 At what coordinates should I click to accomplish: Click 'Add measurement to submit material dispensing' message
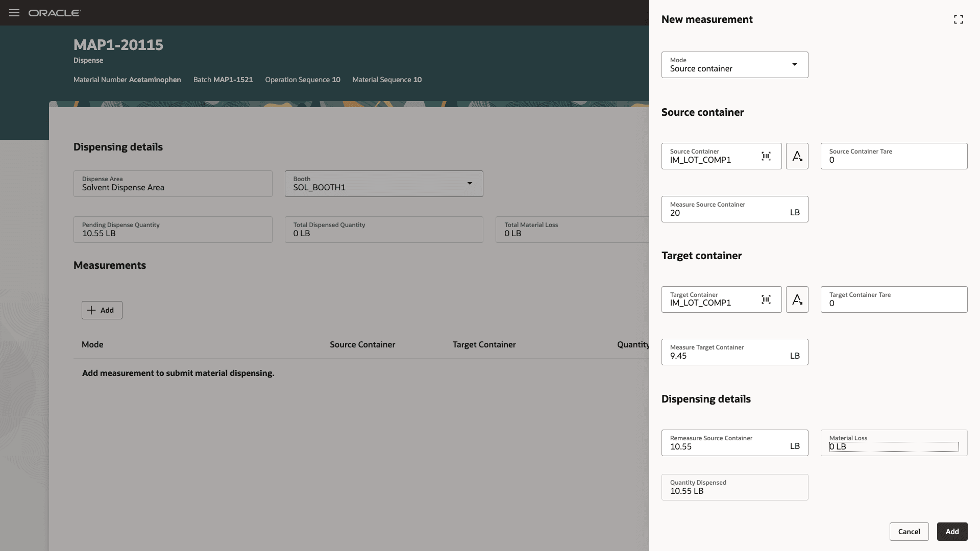click(178, 373)
